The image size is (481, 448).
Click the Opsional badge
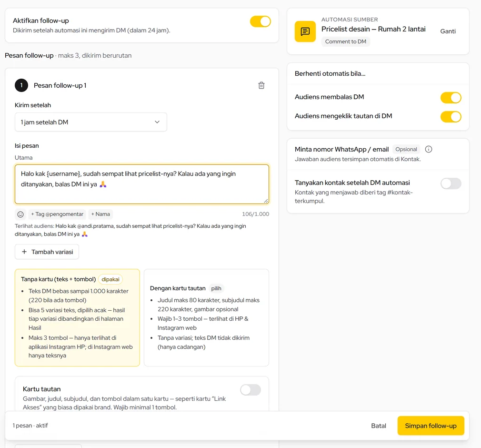(406, 149)
